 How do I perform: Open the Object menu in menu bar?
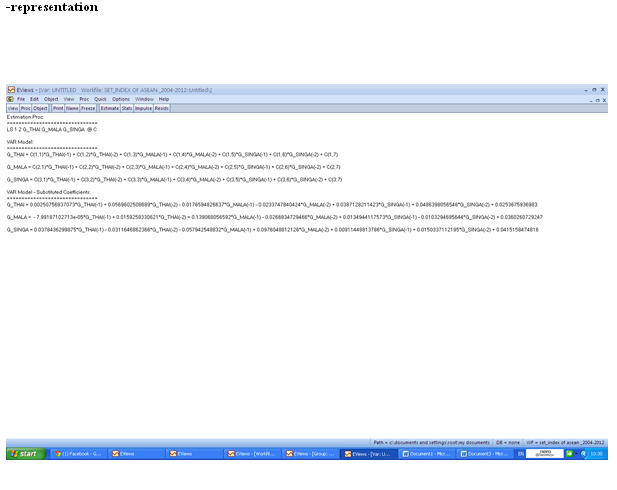[x=51, y=99]
